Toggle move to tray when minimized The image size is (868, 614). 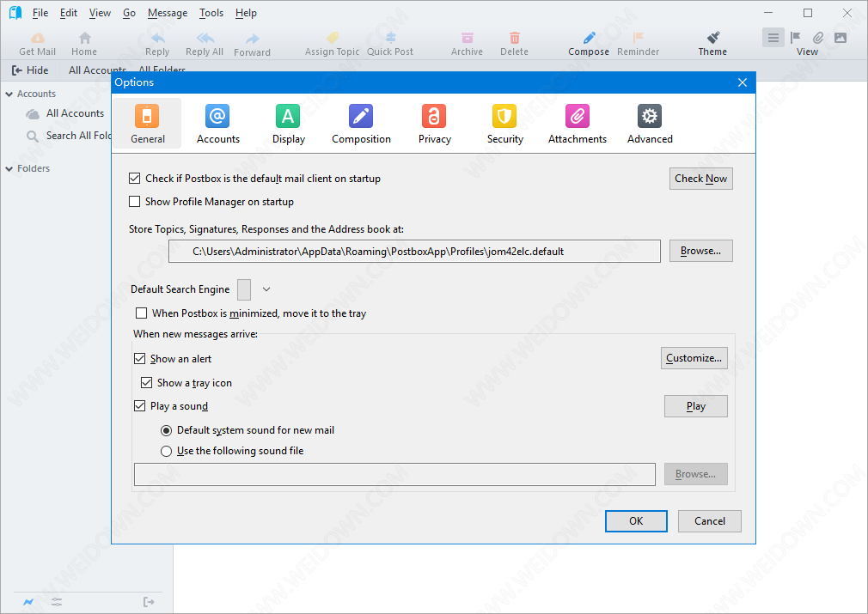click(141, 313)
